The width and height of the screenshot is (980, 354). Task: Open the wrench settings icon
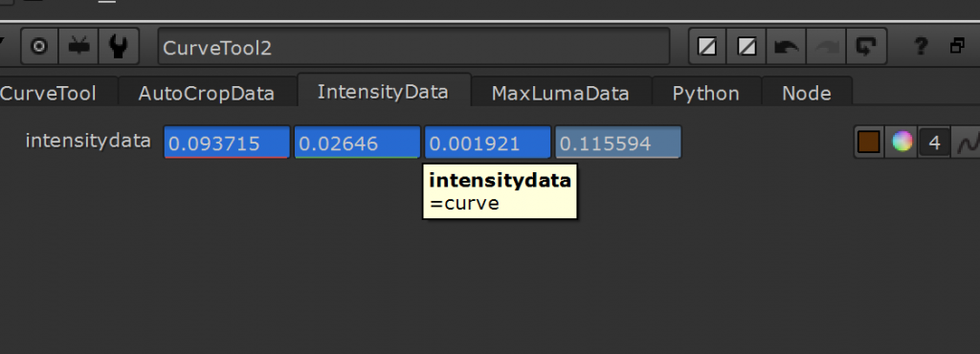[x=118, y=46]
